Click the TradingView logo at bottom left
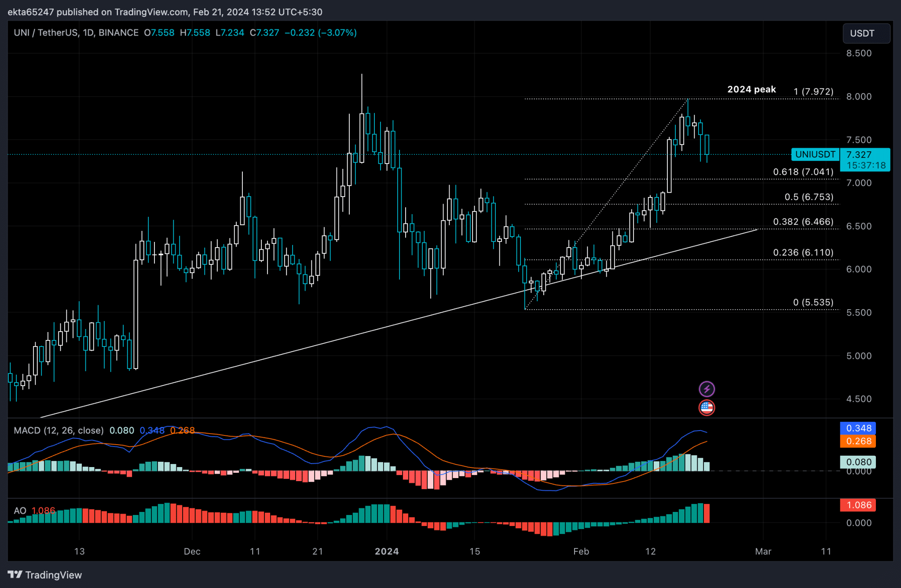901x588 pixels. (45, 575)
